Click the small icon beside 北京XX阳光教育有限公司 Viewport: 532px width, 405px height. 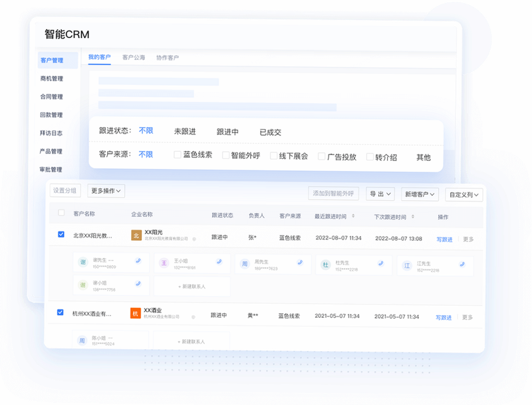pyautogui.click(x=194, y=239)
